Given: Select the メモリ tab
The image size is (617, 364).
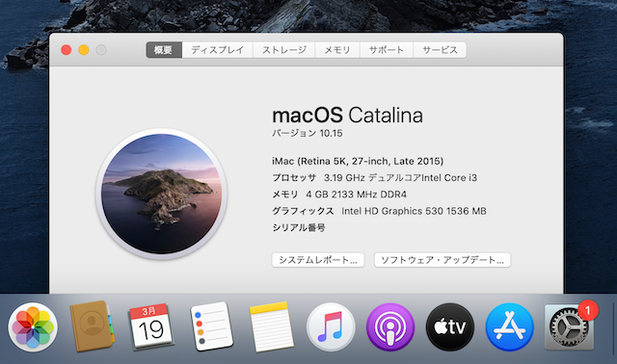Looking at the screenshot, I should pyautogui.click(x=337, y=50).
